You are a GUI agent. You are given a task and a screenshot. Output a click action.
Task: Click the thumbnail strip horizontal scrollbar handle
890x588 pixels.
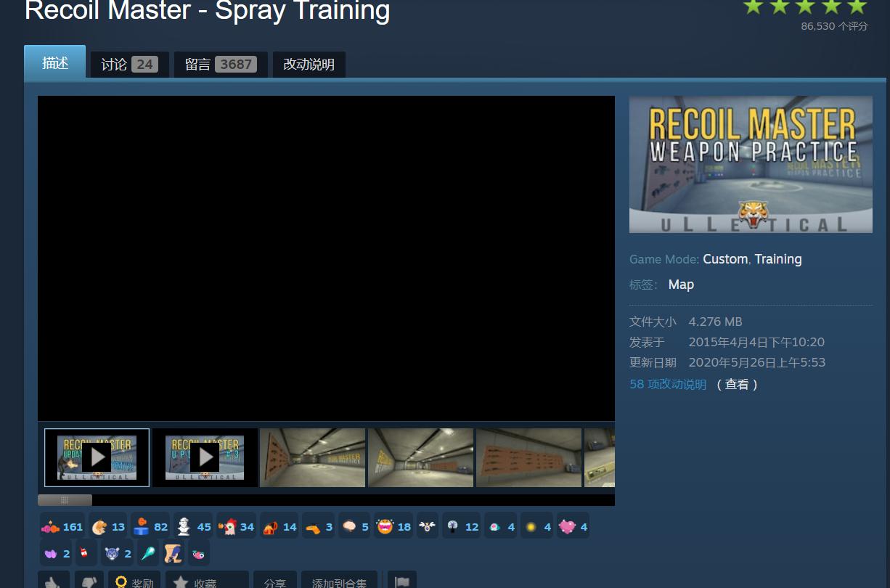pyautogui.click(x=65, y=500)
